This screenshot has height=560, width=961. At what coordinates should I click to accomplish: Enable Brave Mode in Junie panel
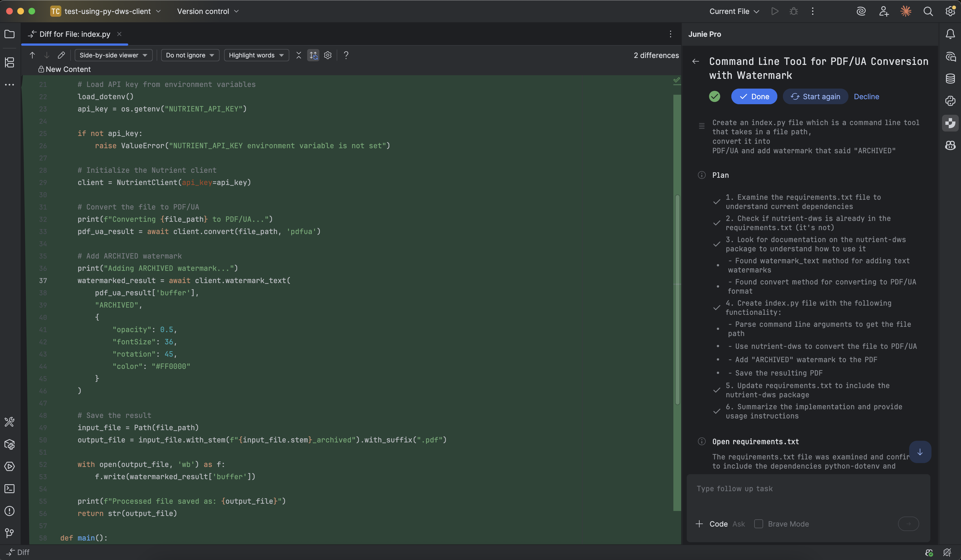click(758, 524)
